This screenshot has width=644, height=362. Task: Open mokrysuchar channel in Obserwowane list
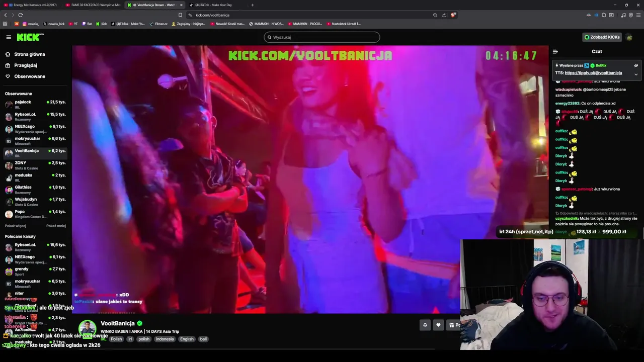(x=35, y=141)
